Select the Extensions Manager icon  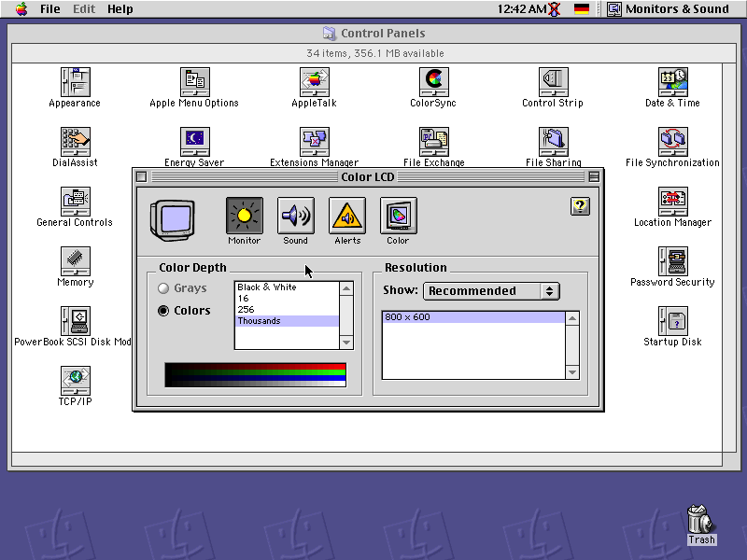315,142
